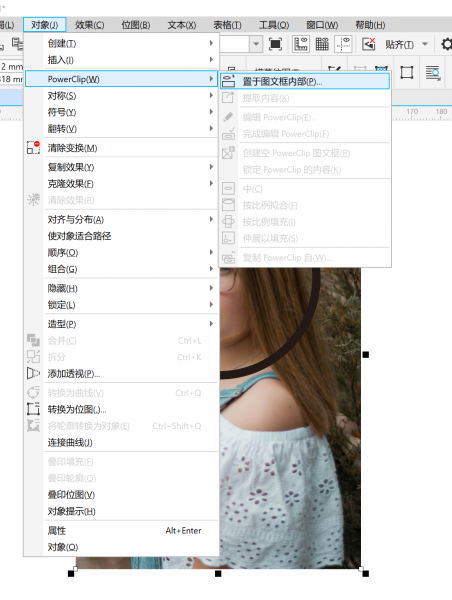Toggle the show grid toolbar icon
Screen dimensions: 452x600
point(322,44)
